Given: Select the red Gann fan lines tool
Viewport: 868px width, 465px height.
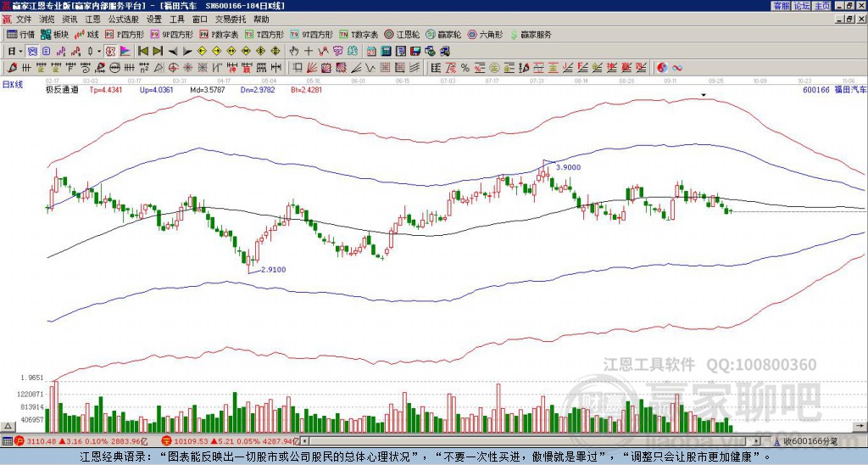Looking at the screenshot, I should pos(312,68).
